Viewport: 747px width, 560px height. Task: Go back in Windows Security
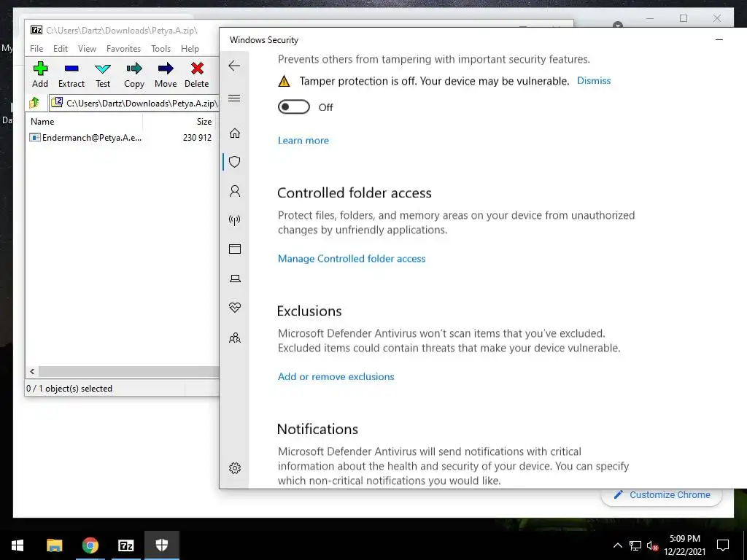pyautogui.click(x=234, y=66)
